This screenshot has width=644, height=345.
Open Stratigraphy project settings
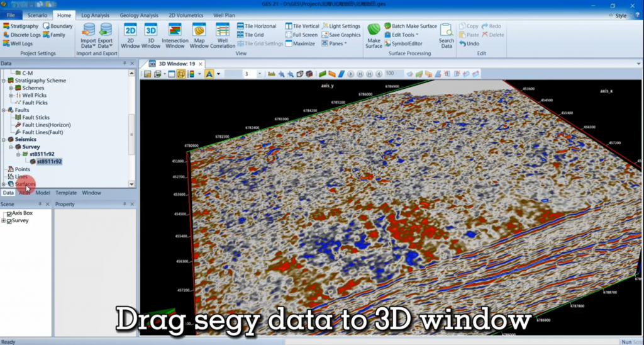point(21,26)
